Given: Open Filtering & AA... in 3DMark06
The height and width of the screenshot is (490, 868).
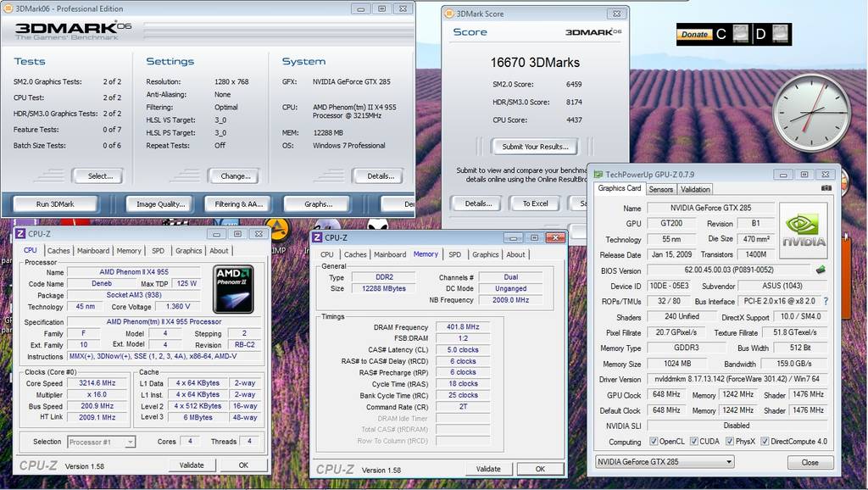Looking at the screenshot, I should (x=238, y=204).
